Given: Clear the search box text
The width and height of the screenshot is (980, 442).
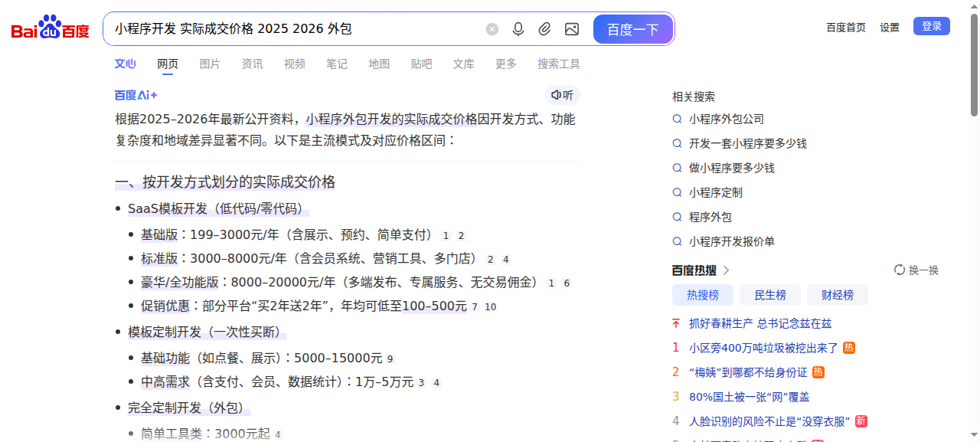Looking at the screenshot, I should coord(492,29).
